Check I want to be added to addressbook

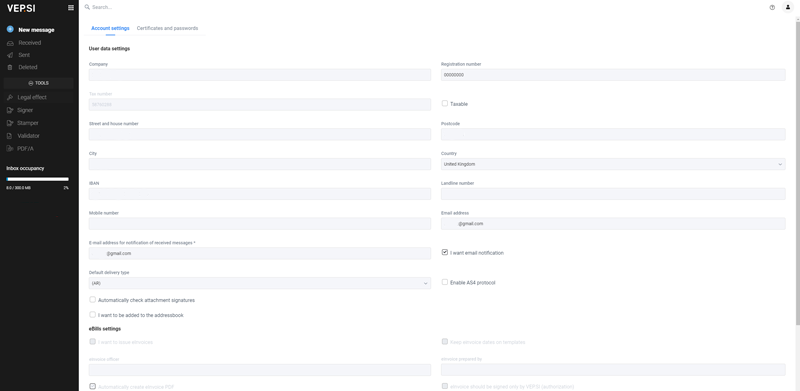pos(92,314)
